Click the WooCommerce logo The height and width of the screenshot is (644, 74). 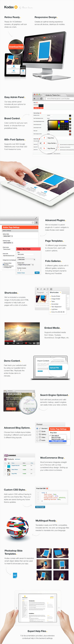pyautogui.click(x=10, y=456)
